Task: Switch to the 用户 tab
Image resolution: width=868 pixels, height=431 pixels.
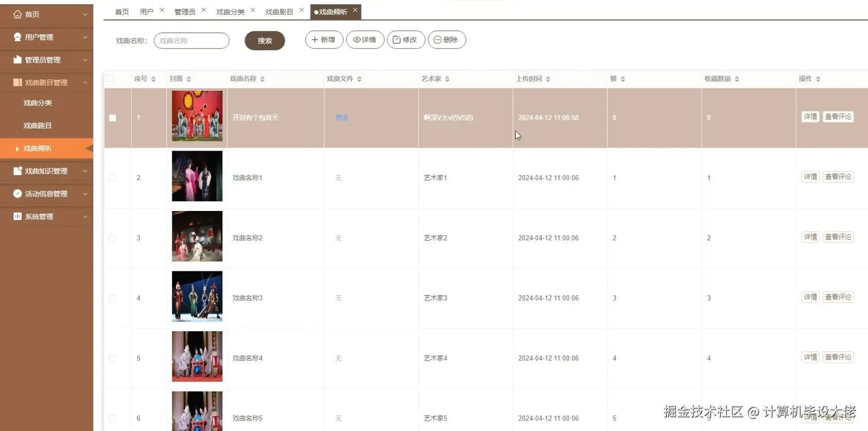Action: [147, 12]
